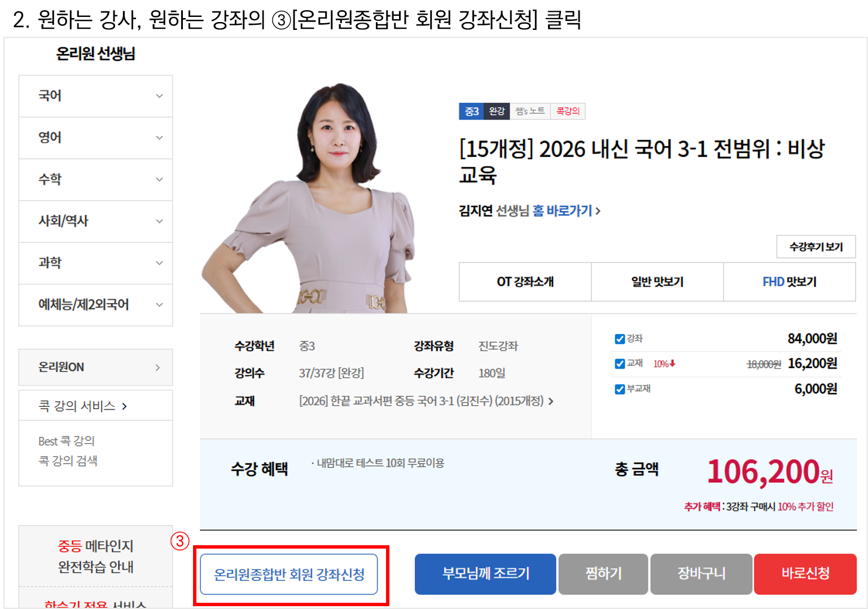Add the course to 장바구니
This screenshot has height=609, width=868.
coord(701,574)
